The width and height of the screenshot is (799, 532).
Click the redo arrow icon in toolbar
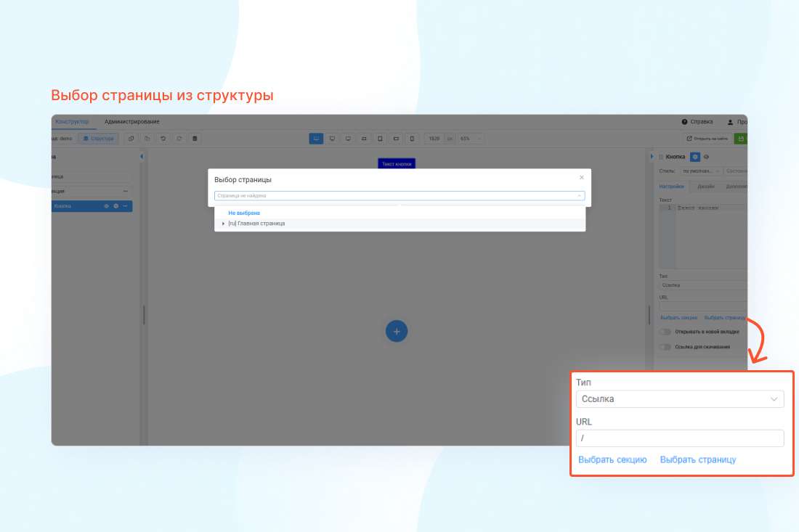click(x=179, y=139)
